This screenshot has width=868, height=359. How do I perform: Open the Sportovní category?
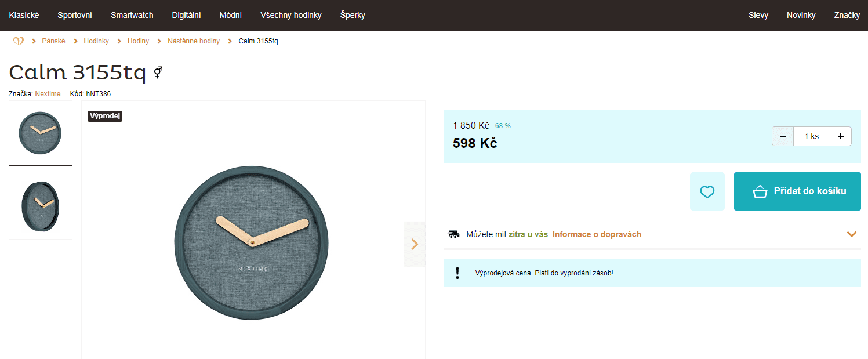click(x=75, y=15)
